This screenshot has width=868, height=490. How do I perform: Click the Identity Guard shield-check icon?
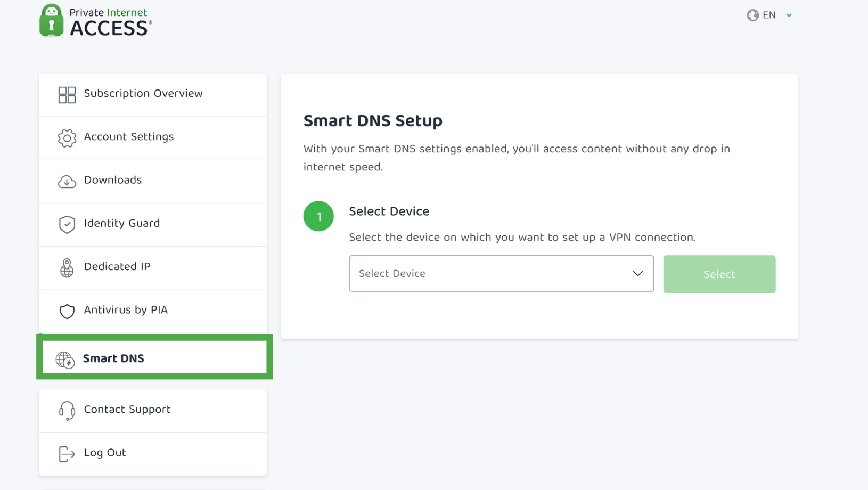[x=67, y=225]
